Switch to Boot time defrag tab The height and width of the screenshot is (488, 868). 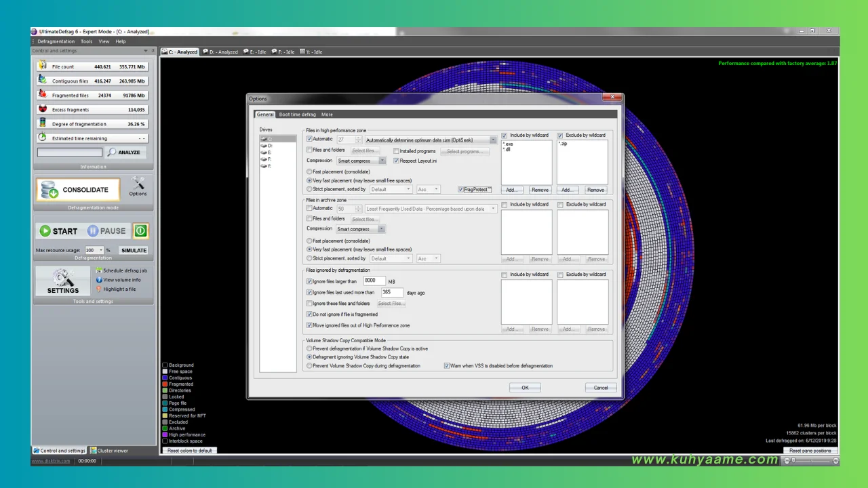coord(298,115)
